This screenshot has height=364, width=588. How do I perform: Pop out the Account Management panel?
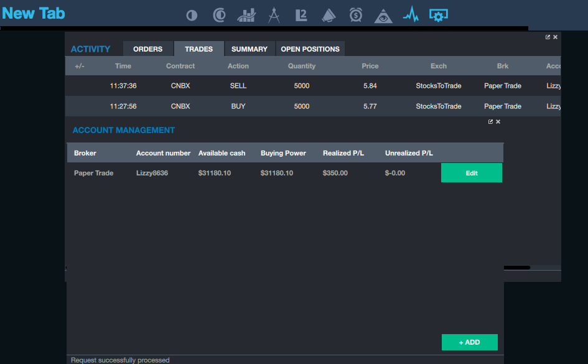point(490,122)
